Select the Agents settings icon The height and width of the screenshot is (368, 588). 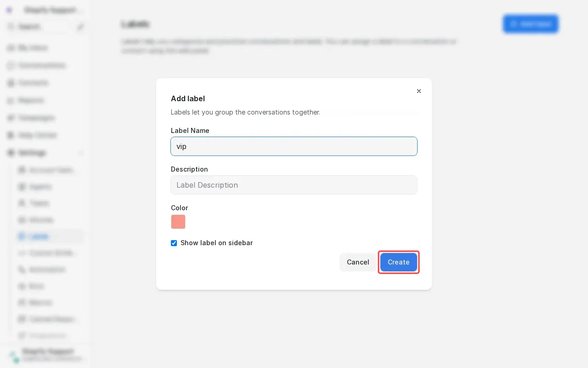coord(22,187)
